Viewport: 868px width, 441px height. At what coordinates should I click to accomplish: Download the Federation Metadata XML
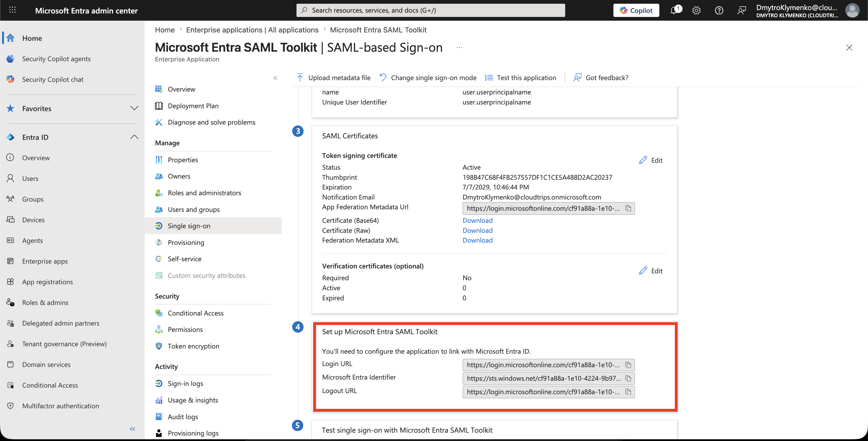(477, 240)
